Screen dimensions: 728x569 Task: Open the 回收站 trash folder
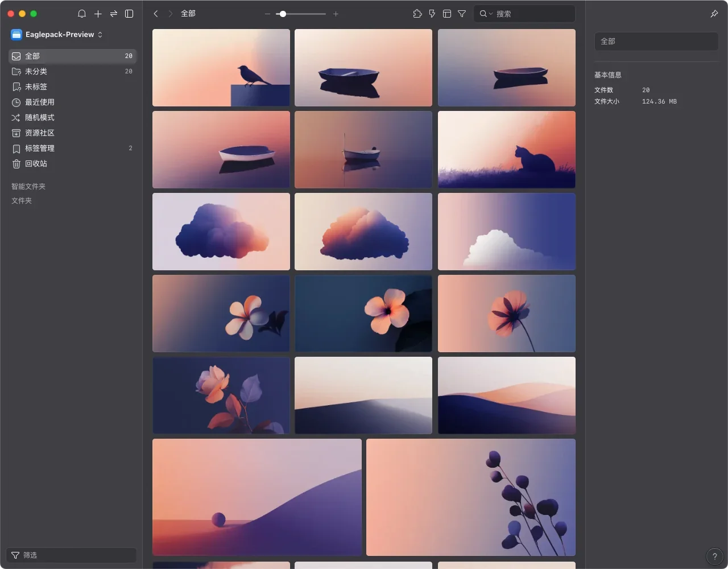tap(36, 164)
